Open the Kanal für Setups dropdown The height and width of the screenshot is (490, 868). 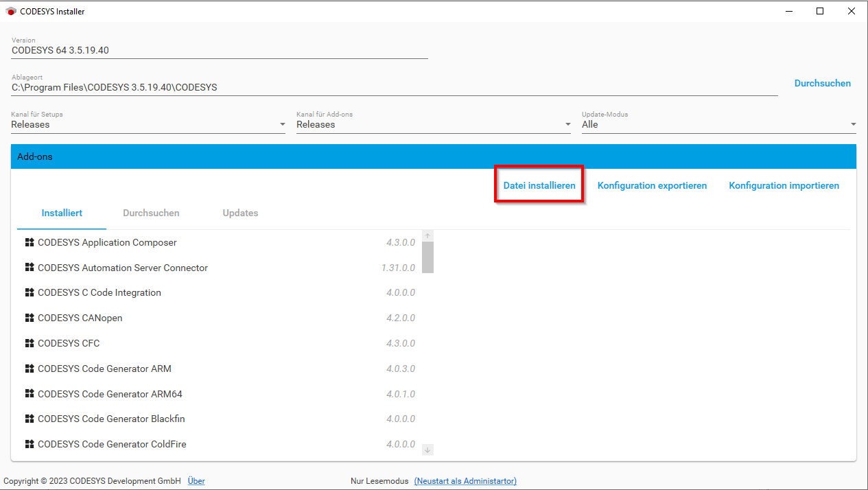click(x=148, y=124)
